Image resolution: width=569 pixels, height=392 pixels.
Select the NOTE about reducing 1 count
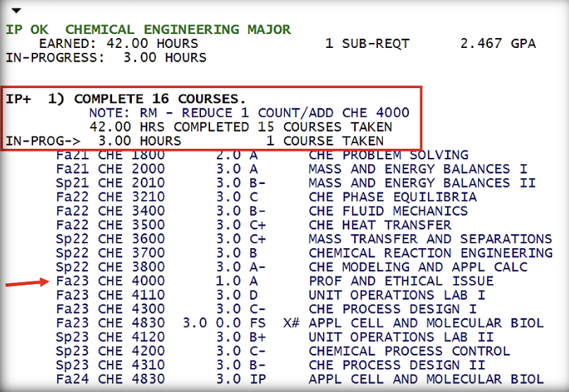coord(249,113)
